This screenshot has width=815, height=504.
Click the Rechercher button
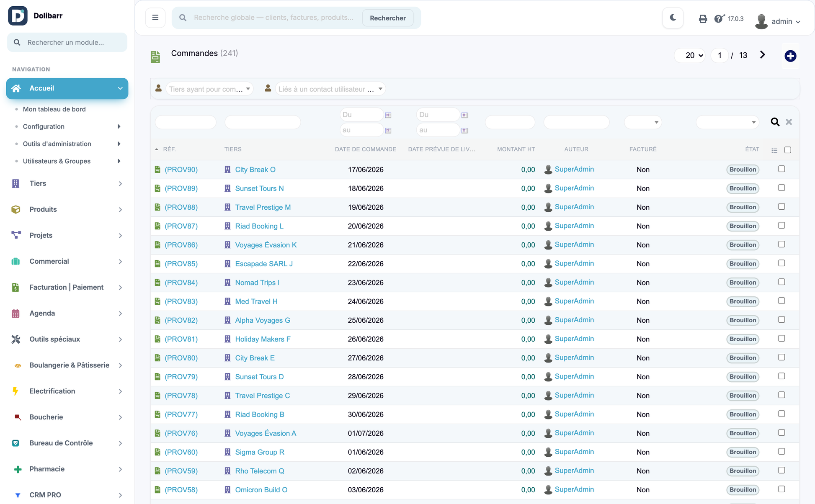pos(387,18)
